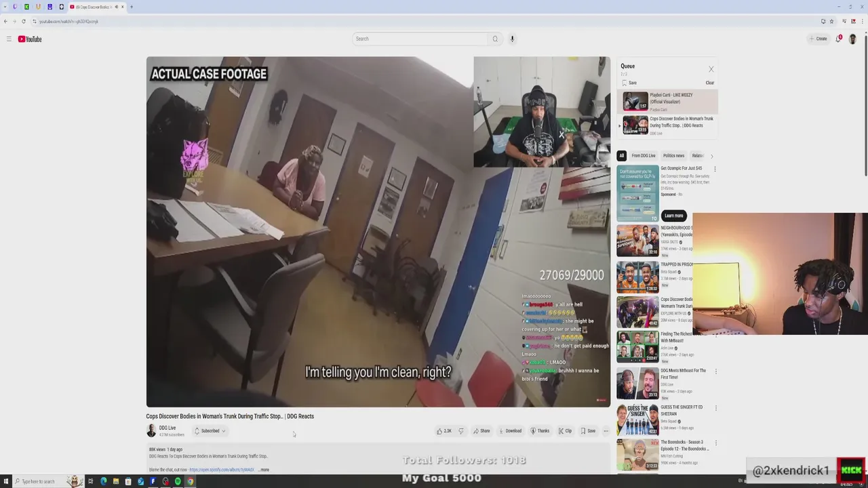Viewport: 868px width, 488px height.
Task: Clip the video
Action: pyautogui.click(x=565, y=431)
